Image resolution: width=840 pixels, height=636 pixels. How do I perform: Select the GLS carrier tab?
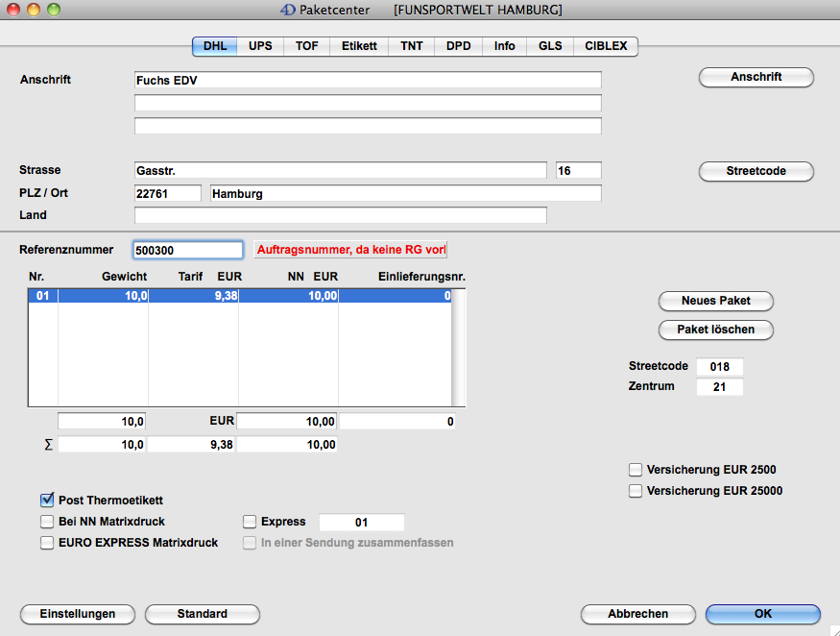tap(550, 46)
